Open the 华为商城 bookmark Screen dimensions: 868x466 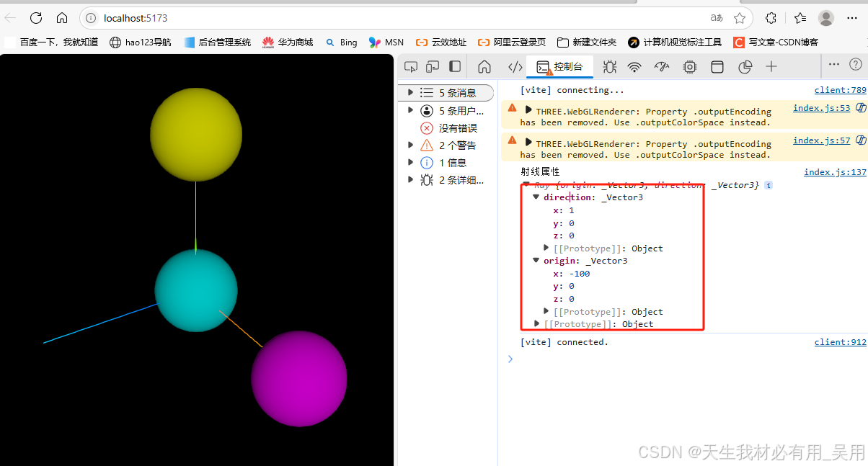[288, 42]
